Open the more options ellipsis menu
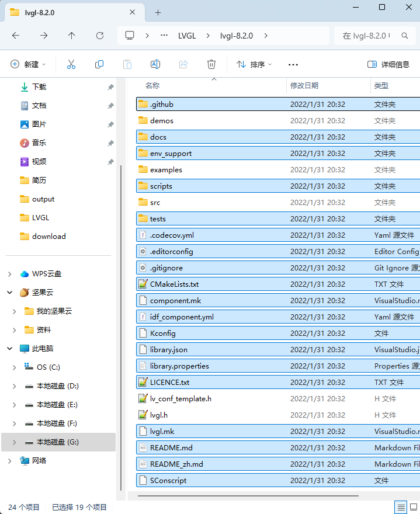 [293, 64]
